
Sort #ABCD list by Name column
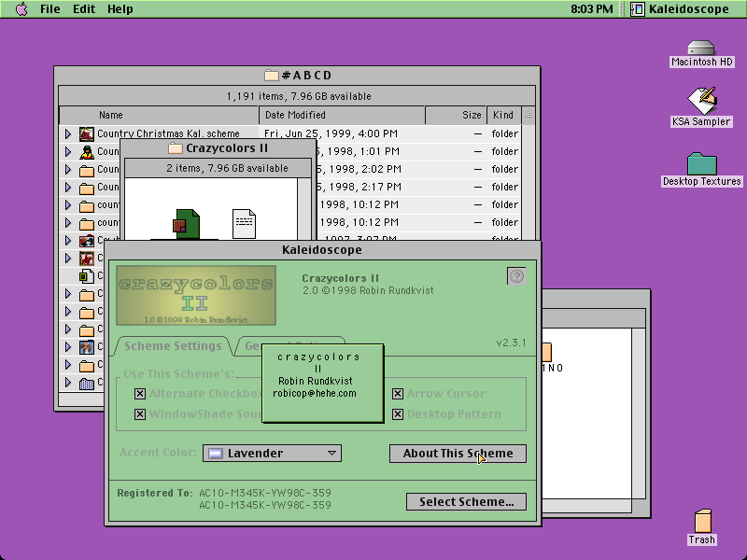159,115
